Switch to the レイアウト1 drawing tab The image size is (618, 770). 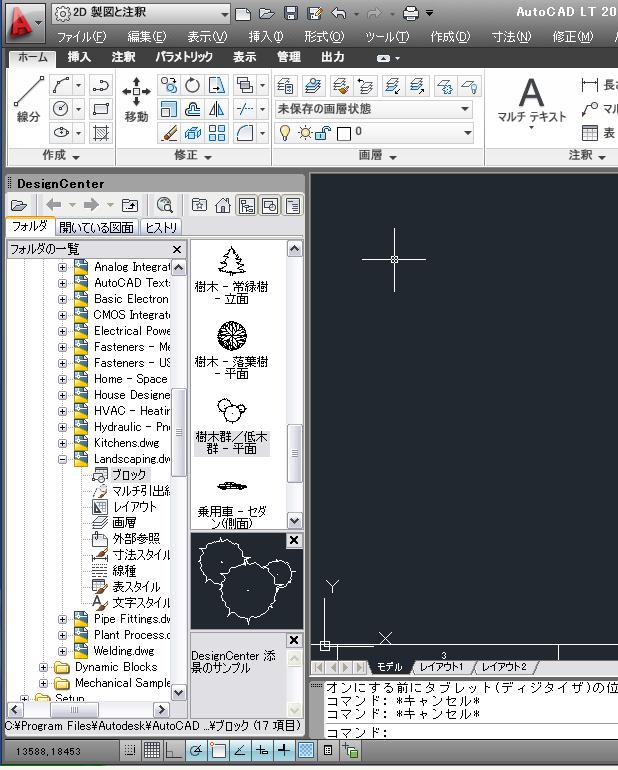point(441,667)
